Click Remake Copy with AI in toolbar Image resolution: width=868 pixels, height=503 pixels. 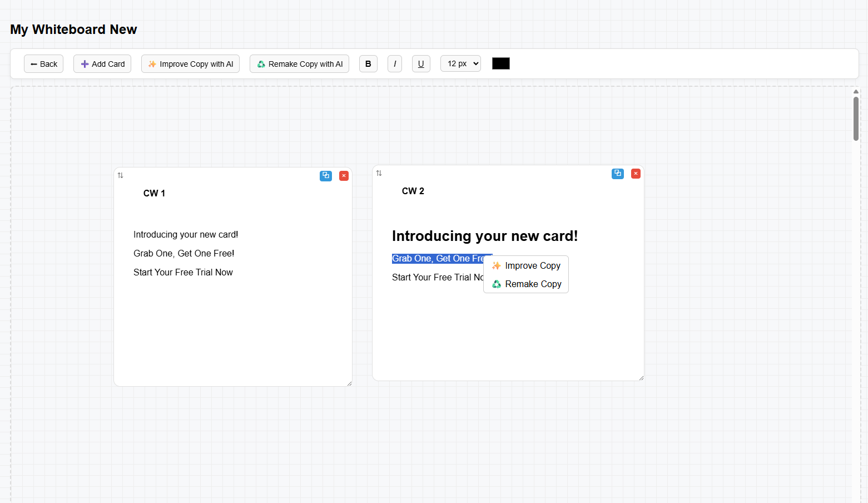point(299,64)
